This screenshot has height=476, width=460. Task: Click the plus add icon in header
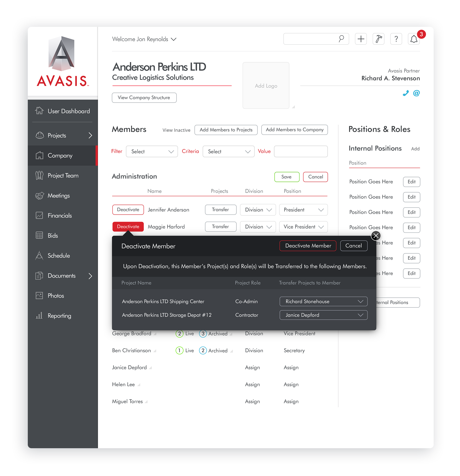coord(361,39)
